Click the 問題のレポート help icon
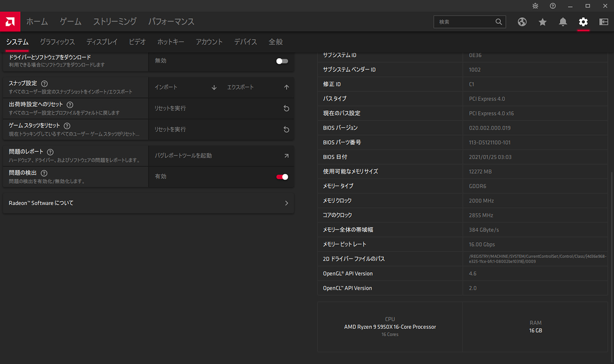Screen dimensions: 614x364 point(50,152)
